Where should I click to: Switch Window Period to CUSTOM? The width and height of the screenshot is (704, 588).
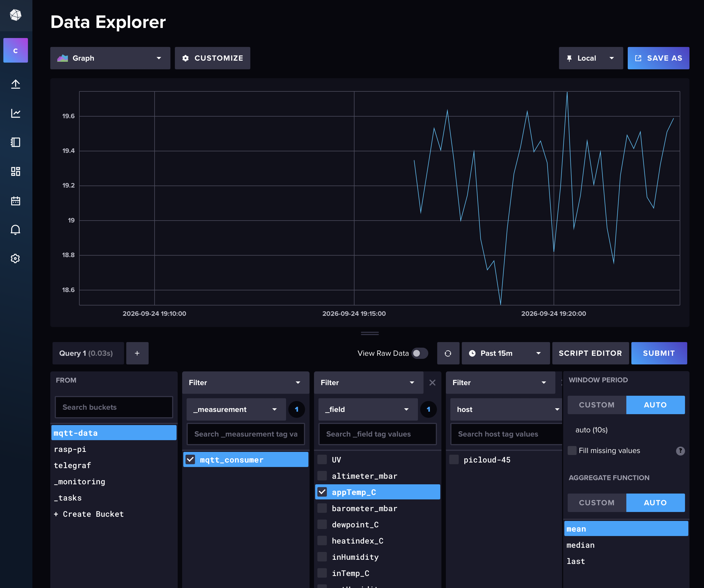597,405
